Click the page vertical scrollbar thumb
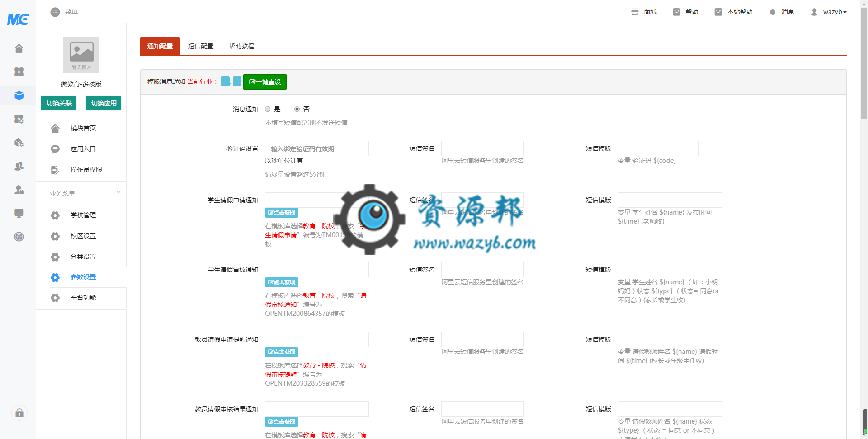Viewport: 868px width, 439px height. 864,63
